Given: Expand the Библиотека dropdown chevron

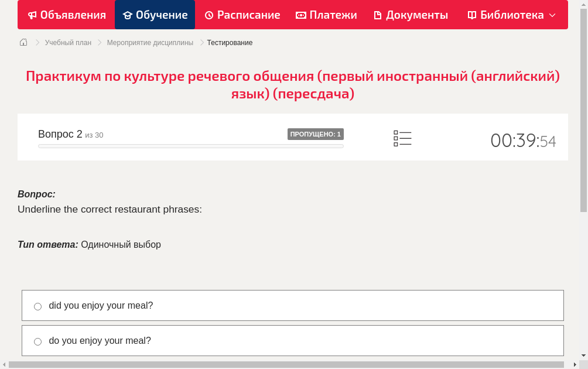Looking at the screenshot, I should coord(552,15).
